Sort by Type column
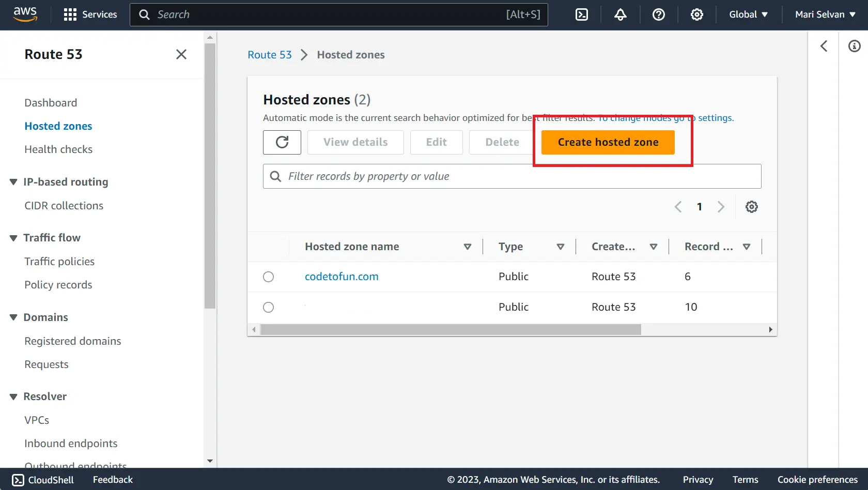Image resolution: width=868 pixels, height=490 pixels. click(561, 247)
